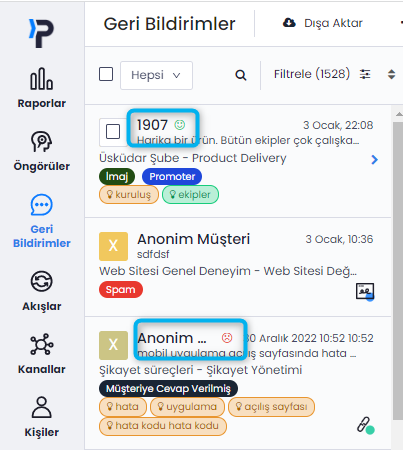This screenshot has height=450, width=403.
Task: Select the ekipler keyword tag
Action: 190,195
